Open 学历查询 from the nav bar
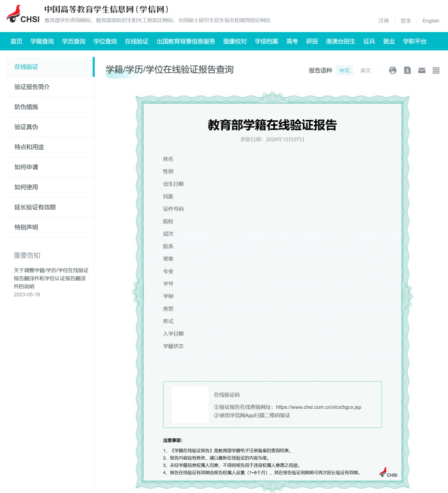 [x=74, y=41]
